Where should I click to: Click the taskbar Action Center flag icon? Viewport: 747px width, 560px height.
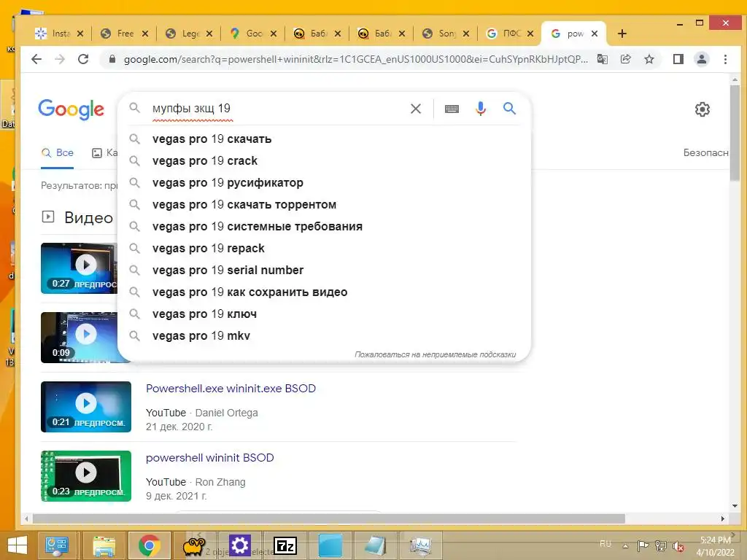tap(643, 546)
